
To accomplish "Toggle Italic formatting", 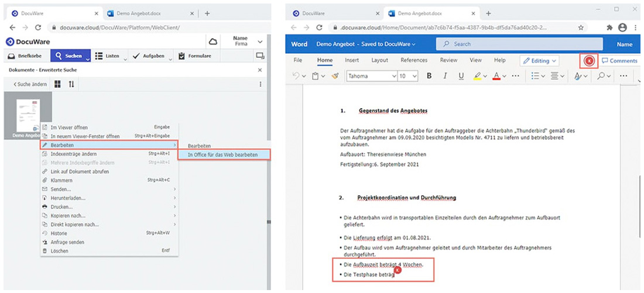I will tap(445, 76).
